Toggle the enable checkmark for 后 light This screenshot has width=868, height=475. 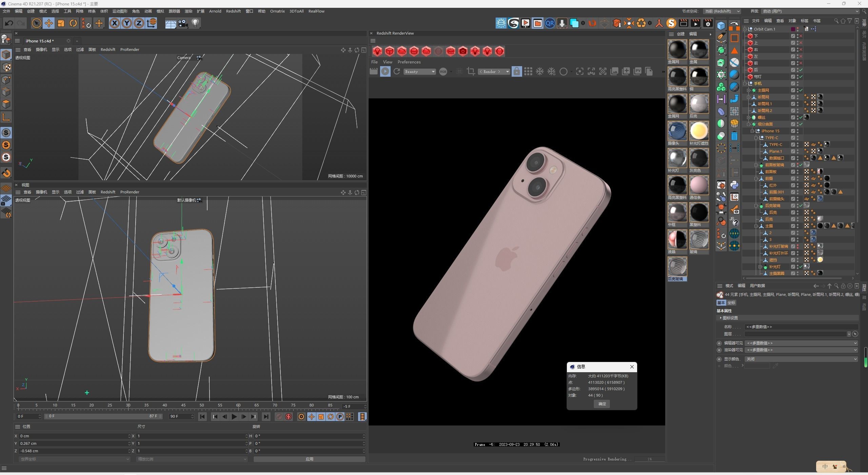coord(801,70)
